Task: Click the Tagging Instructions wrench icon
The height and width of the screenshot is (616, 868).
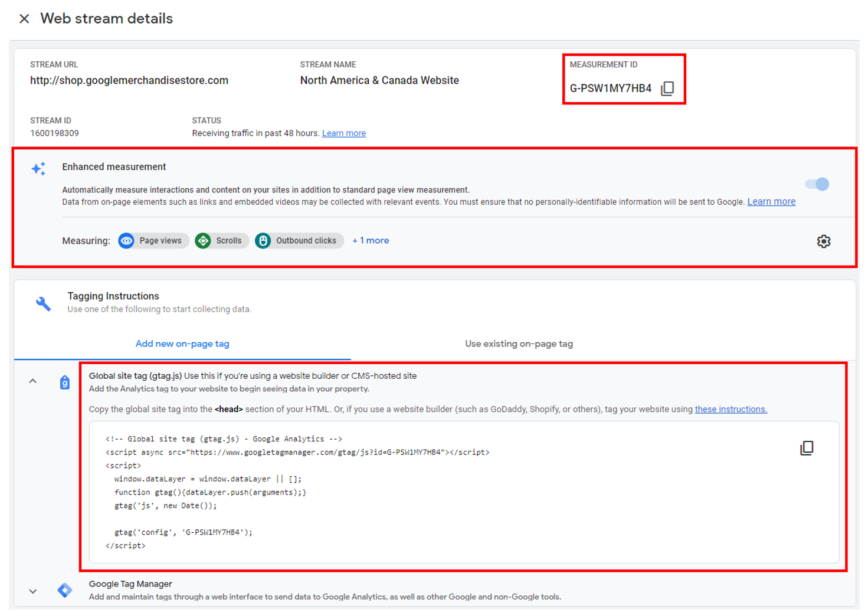Action: 43,303
